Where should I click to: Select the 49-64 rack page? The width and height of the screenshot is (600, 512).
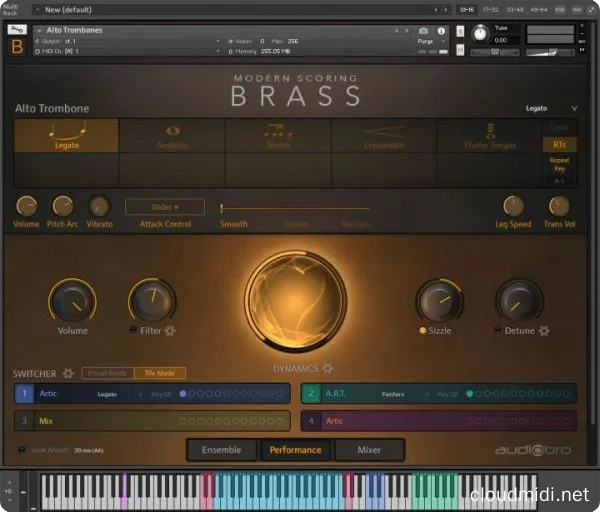tap(538, 10)
